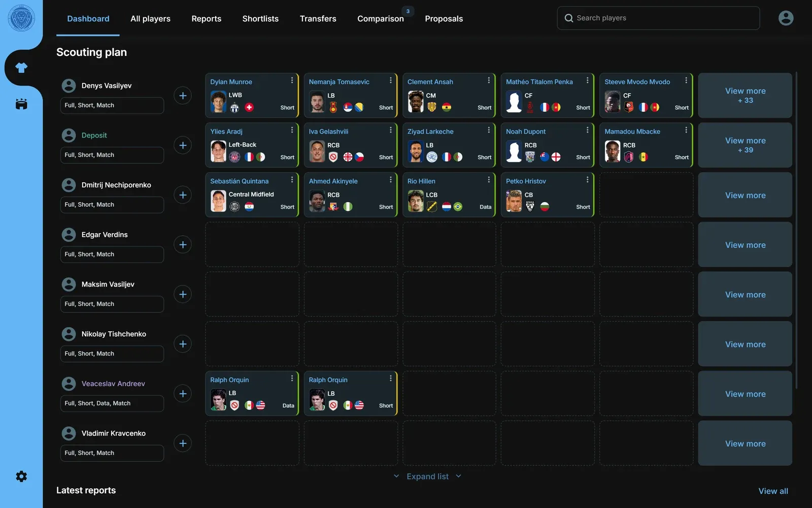Go to the Shortlists tab
The image size is (812, 508).
260,19
